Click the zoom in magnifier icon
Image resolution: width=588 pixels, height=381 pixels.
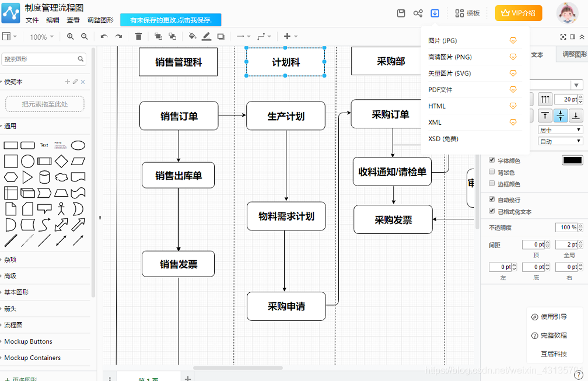pos(70,36)
